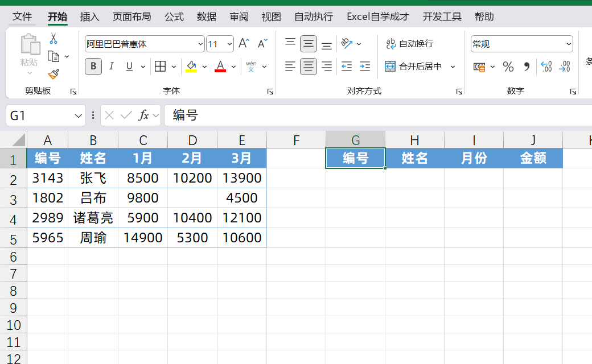Click the Cut scissors icon
The height and width of the screenshot is (364, 592).
click(x=54, y=39)
